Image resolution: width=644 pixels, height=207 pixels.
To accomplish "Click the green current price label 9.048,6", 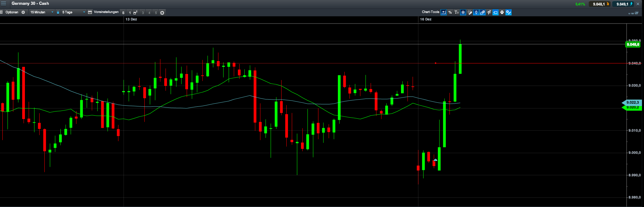I will (633, 44).
